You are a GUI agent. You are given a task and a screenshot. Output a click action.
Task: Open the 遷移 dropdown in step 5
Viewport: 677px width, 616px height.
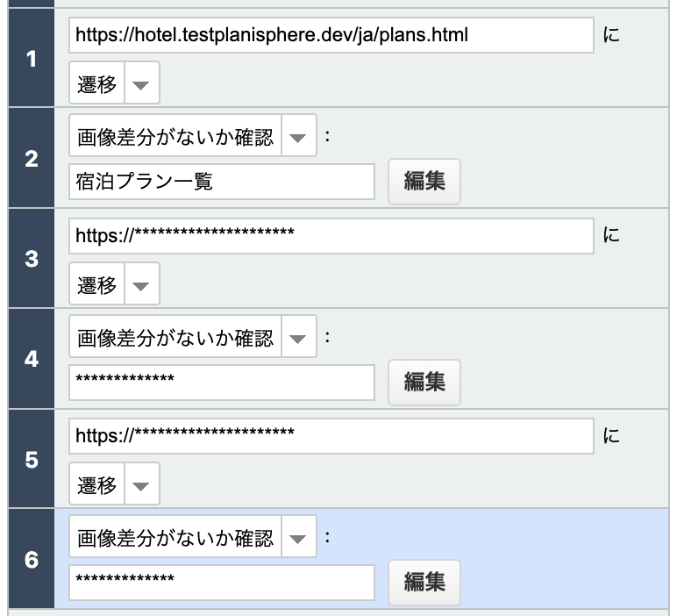coord(114,483)
